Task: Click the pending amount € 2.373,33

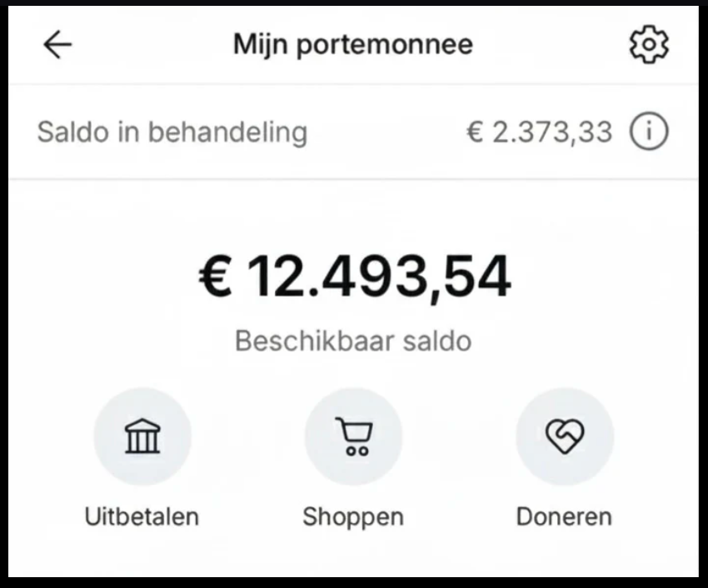Action: pyautogui.click(x=539, y=132)
